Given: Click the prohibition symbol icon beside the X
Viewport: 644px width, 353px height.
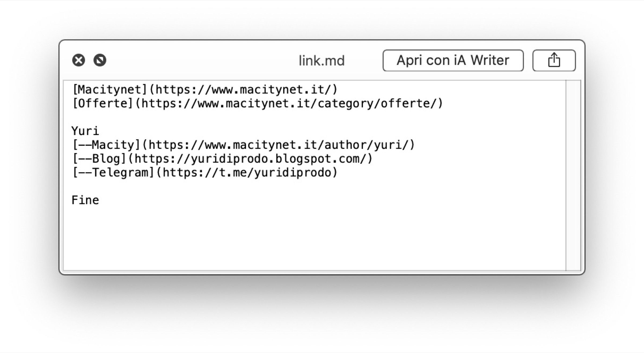Looking at the screenshot, I should (100, 61).
